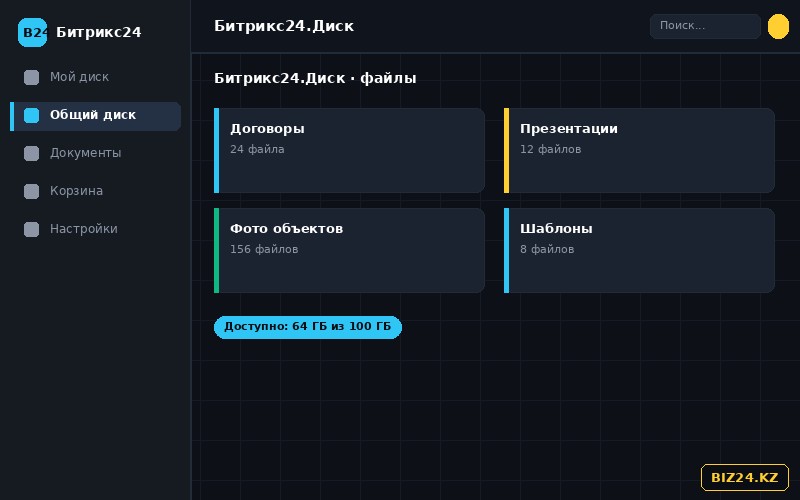The width and height of the screenshot is (800, 500).
Task: Click the icon next to Документы
Action: pyautogui.click(x=32, y=154)
